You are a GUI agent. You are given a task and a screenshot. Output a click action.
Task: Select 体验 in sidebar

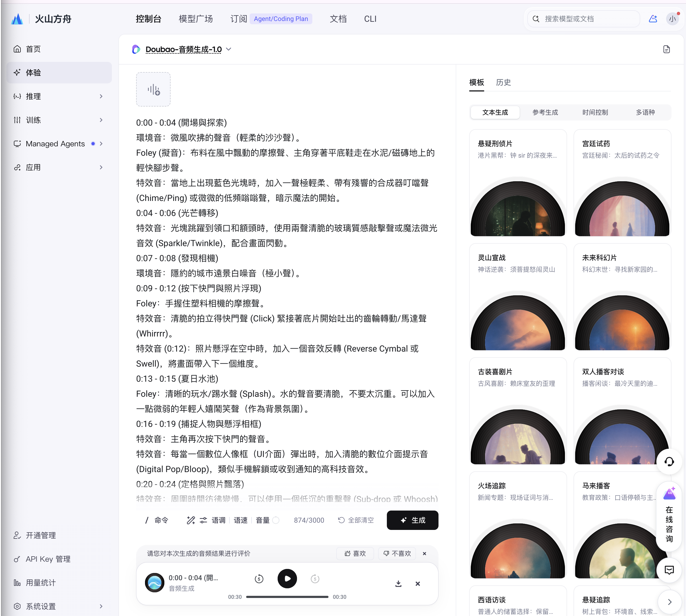pos(59,73)
